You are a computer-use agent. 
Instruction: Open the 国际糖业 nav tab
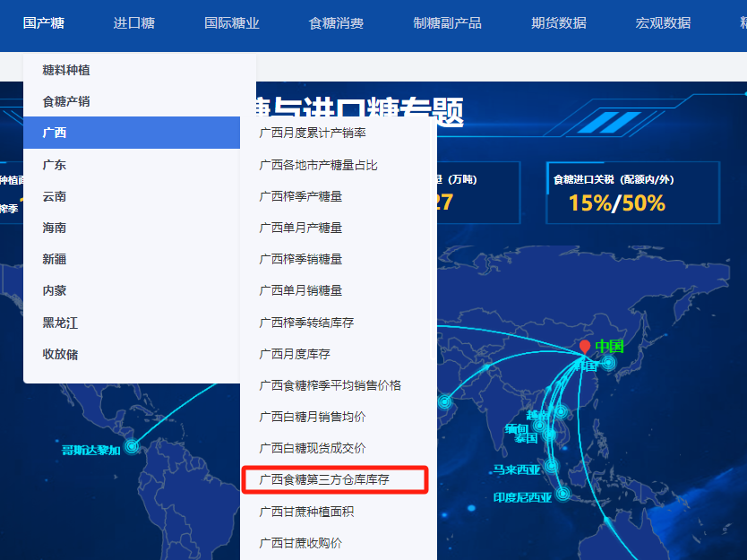[232, 23]
